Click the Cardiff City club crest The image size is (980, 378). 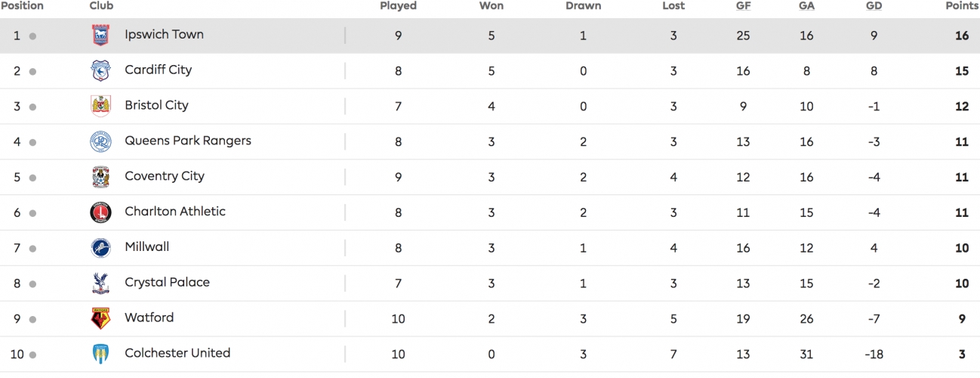click(x=100, y=71)
